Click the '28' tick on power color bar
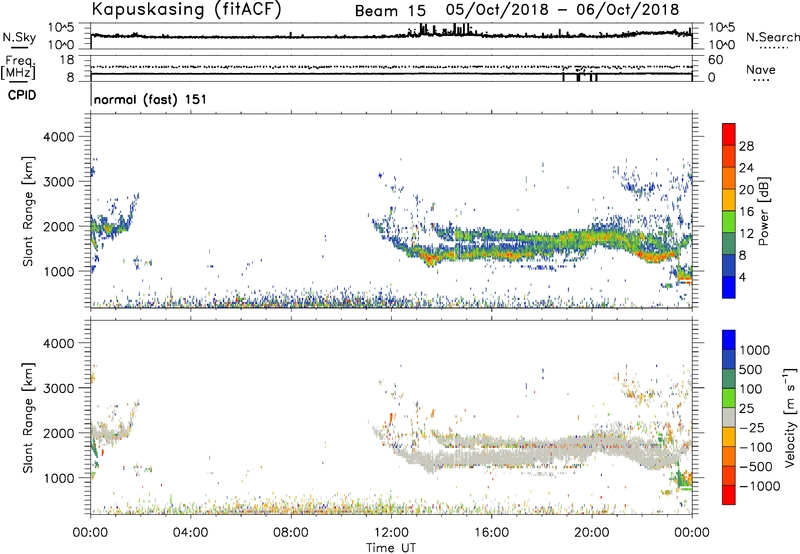This screenshot has width=800, height=554. tap(746, 146)
